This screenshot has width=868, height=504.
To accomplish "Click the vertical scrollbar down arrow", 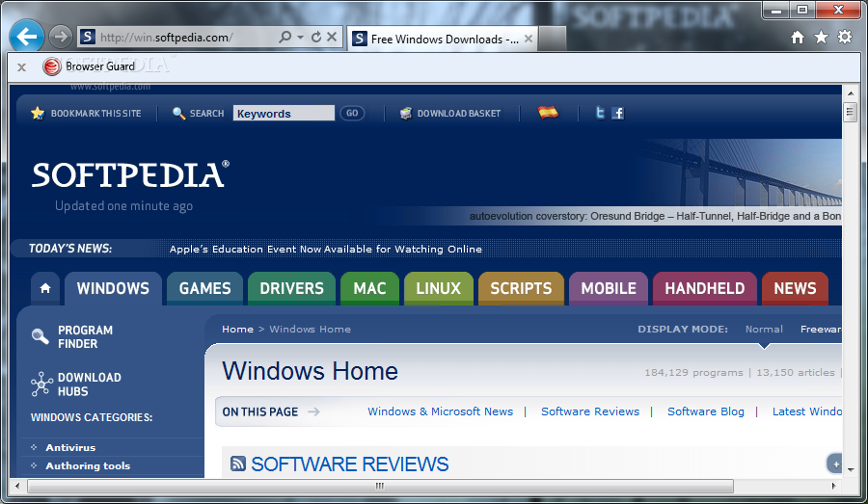I will click(x=851, y=469).
